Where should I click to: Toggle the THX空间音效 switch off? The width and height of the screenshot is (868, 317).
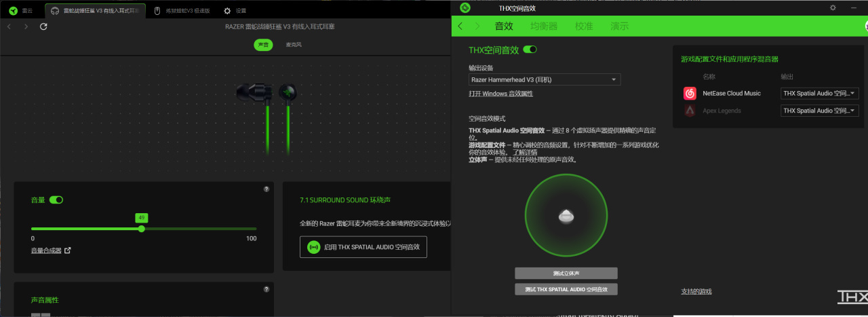click(530, 50)
